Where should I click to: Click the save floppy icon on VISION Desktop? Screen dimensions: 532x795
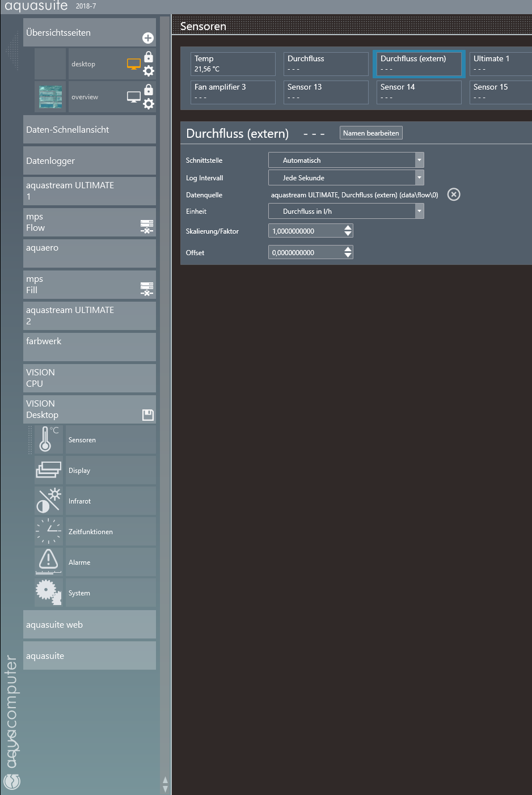[148, 415]
